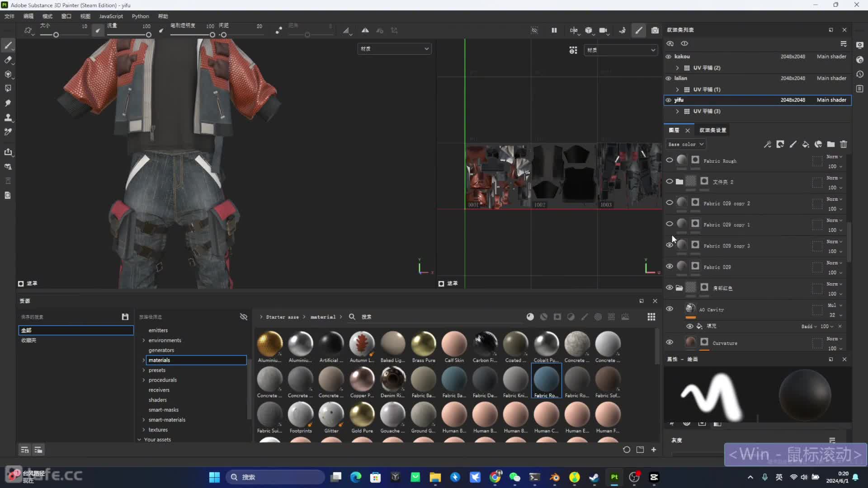Switch assets to grid view icon
The image size is (868, 488).
click(x=651, y=317)
